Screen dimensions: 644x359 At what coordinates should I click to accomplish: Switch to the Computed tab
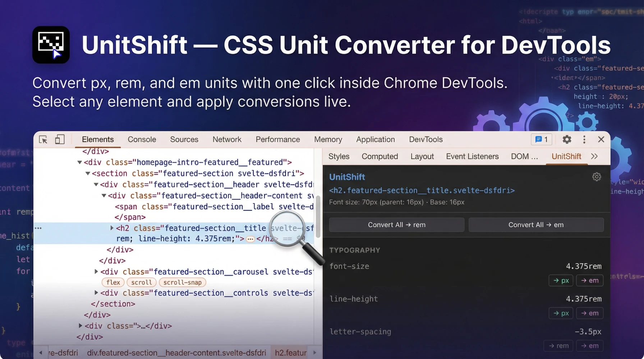379,156
